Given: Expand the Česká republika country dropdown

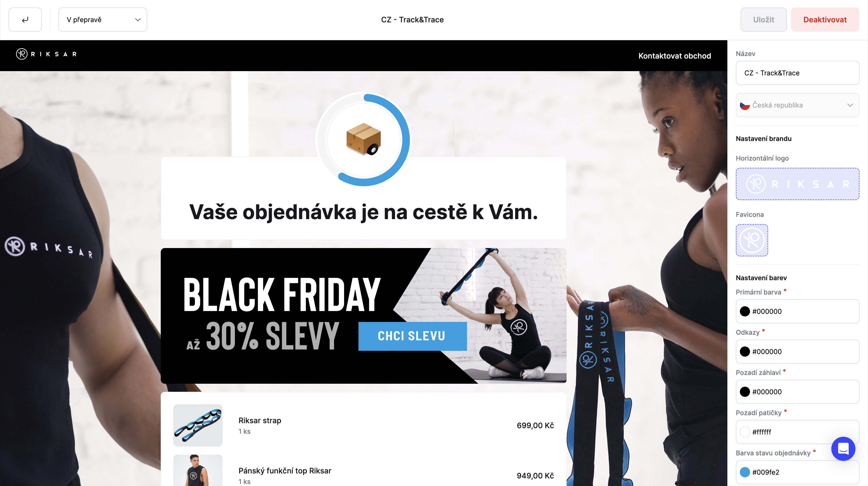Looking at the screenshot, I should [x=797, y=105].
